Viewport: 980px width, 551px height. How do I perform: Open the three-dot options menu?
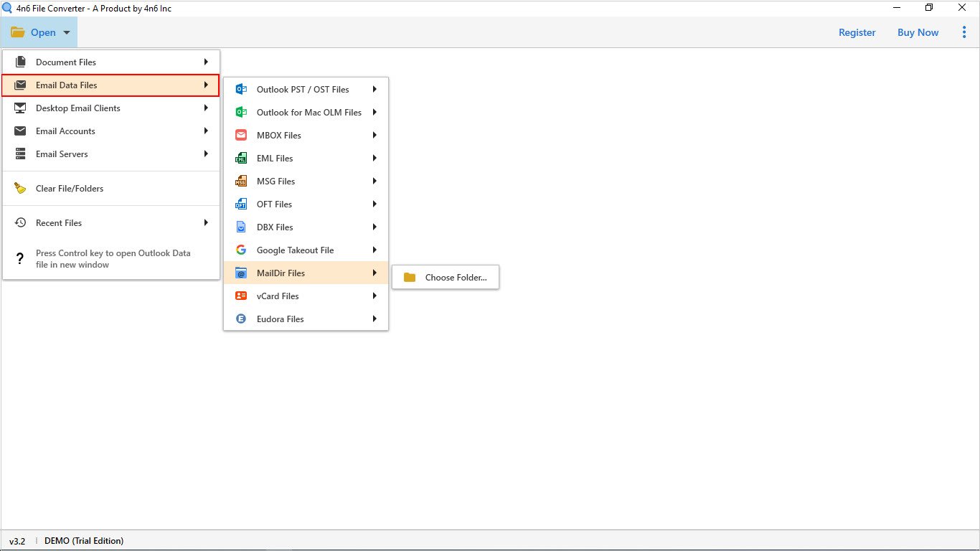tap(963, 32)
